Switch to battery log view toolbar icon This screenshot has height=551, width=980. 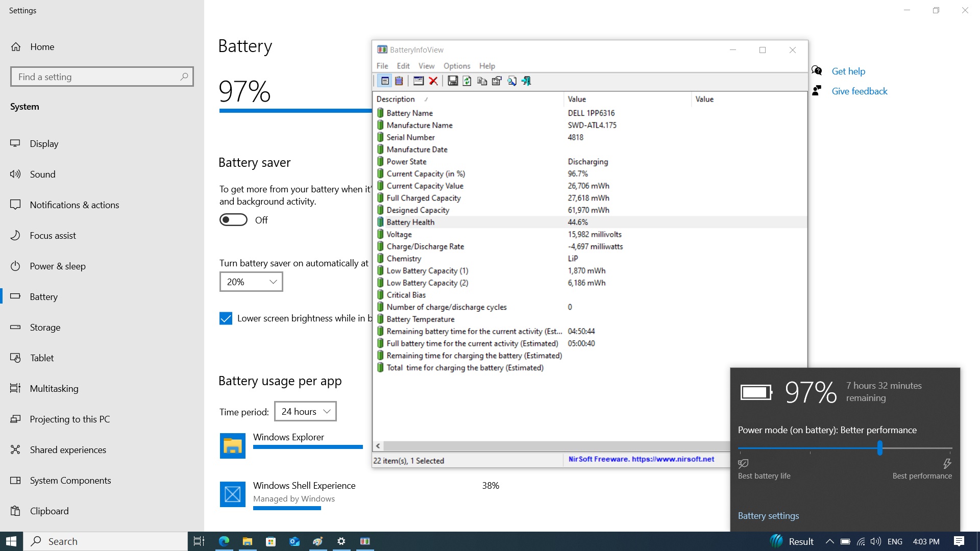click(x=399, y=81)
